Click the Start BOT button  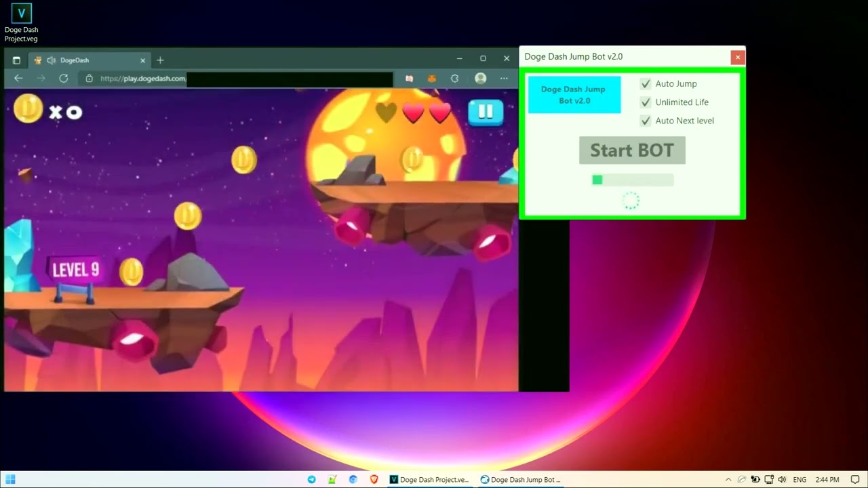tap(632, 150)
